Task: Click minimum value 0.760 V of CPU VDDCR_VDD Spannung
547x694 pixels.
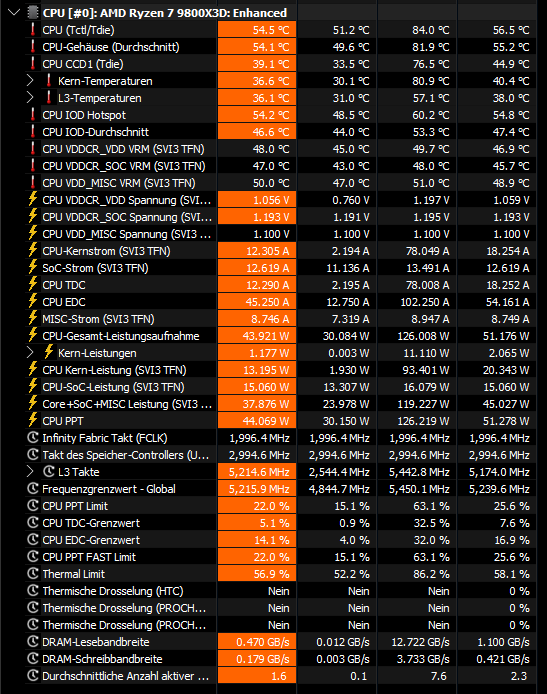Action: pyautogui.click(x=351, y=200)
